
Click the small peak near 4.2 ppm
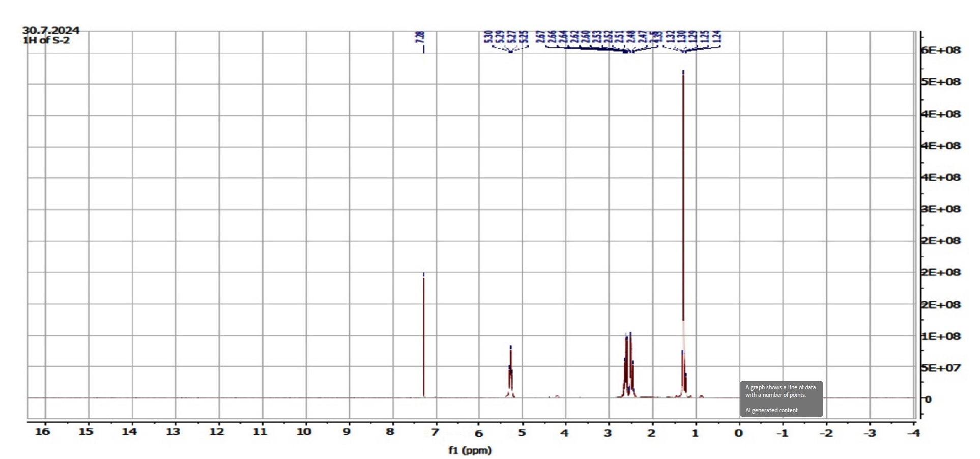pyautogui.click(x=557, y=395)
